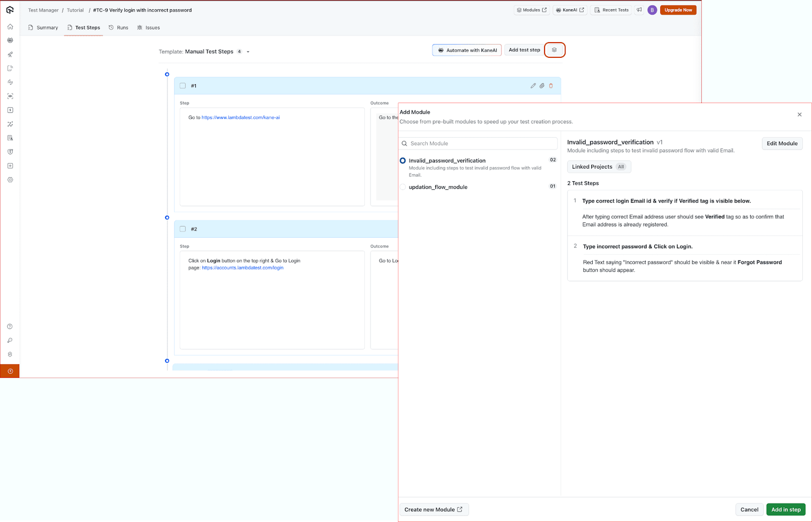This screenshot has width=812, height=522.
Task: Select the updation_flow_module radio button
Action: pos(402,186)
